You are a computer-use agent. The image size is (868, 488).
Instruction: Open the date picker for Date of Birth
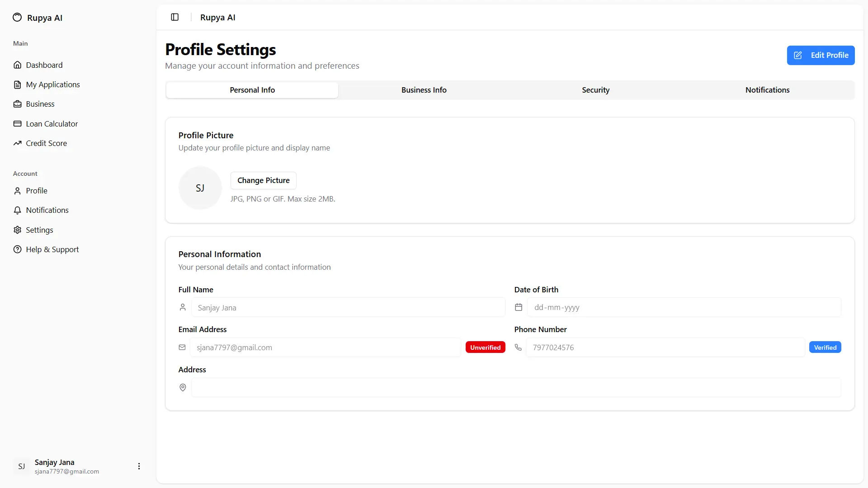tap(518, 307)
